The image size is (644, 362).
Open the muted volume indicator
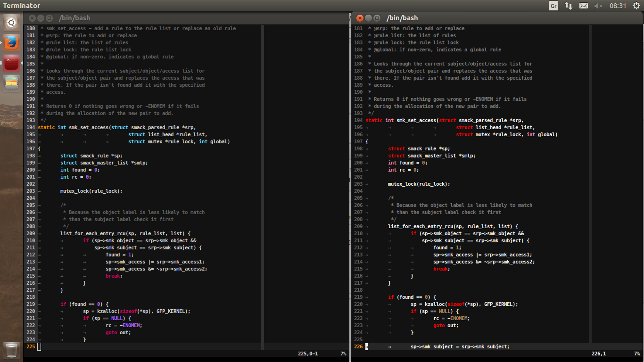click(x=598, y=6)
